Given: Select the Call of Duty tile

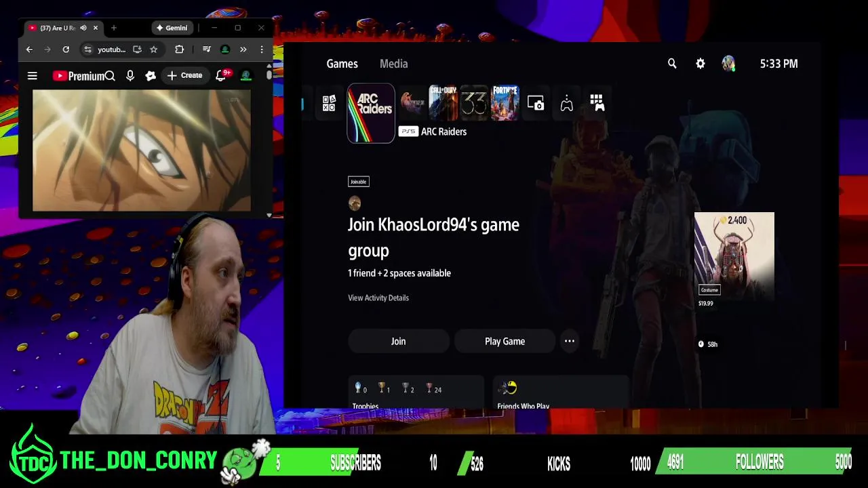Looking at the screenshot, I should tap(443, 103).
